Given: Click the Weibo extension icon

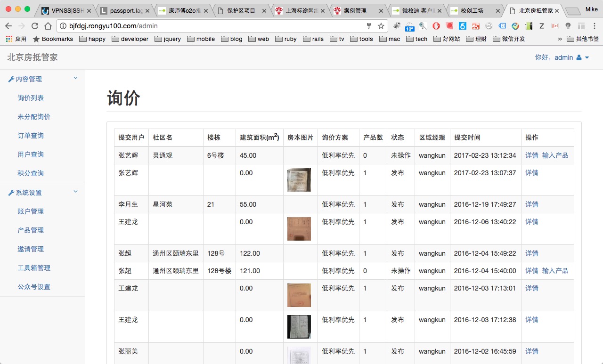Looking at the screenshot, I should point(476,26).
